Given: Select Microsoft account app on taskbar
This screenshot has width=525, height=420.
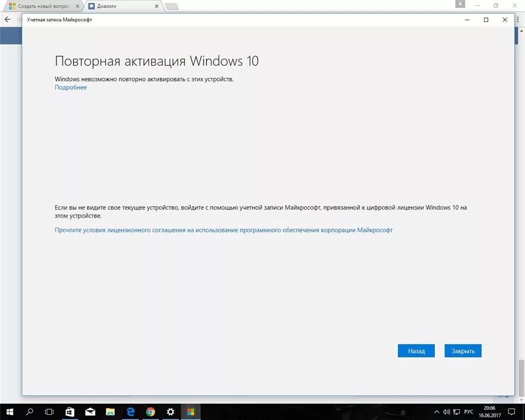Looking at the screenshot, I should coord(191,412).
